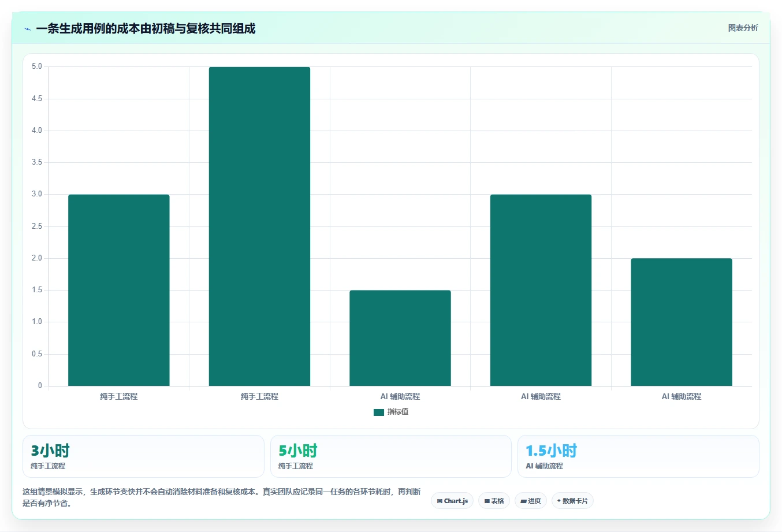Toggle the 指标值 legend color swatch
Image resolution: width=782 pixels, height=532 pixels.
click(x=379, y=412)
